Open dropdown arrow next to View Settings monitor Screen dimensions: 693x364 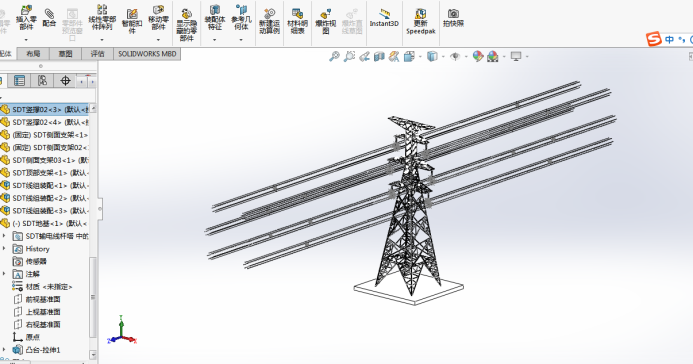coord(527,57)
